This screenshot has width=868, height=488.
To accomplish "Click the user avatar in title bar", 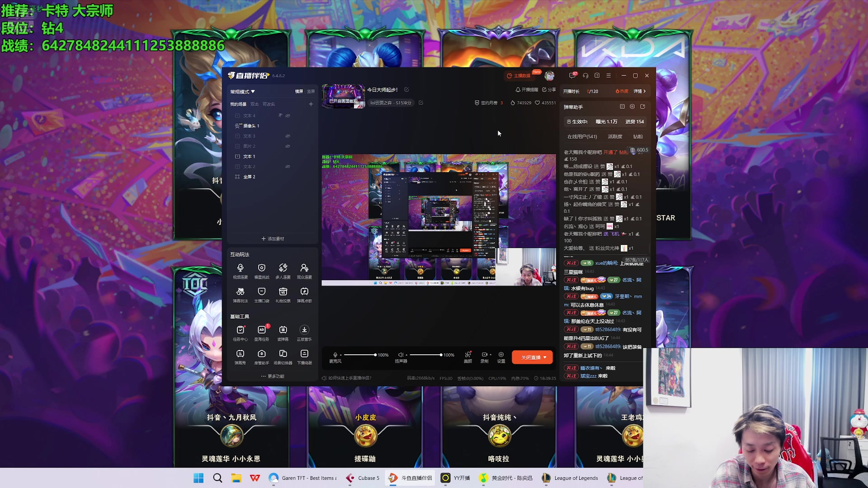I will point(549,75).
